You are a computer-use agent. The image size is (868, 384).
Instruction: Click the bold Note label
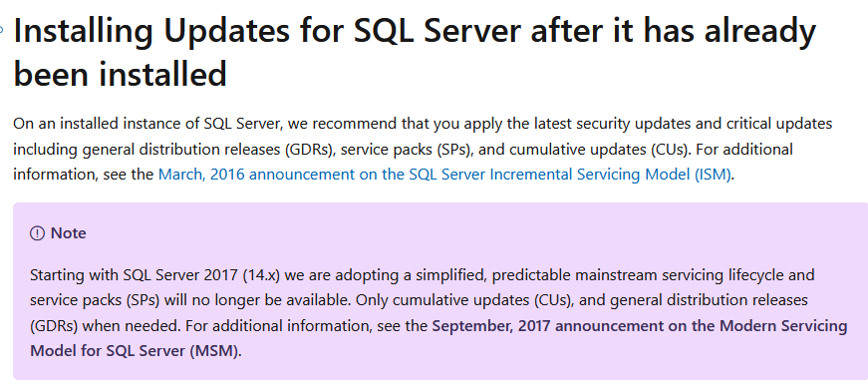click(x=68, y=233)
